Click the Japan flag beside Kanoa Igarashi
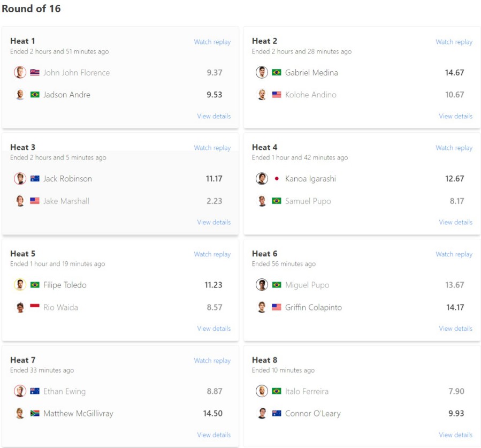This screenshot has width=481, height=448. (277, 179)
